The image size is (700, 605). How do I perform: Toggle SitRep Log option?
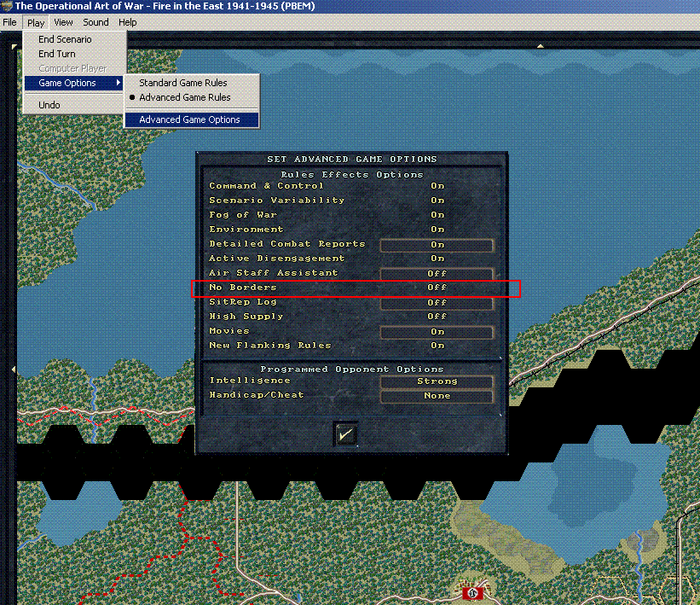pos(437,303)
